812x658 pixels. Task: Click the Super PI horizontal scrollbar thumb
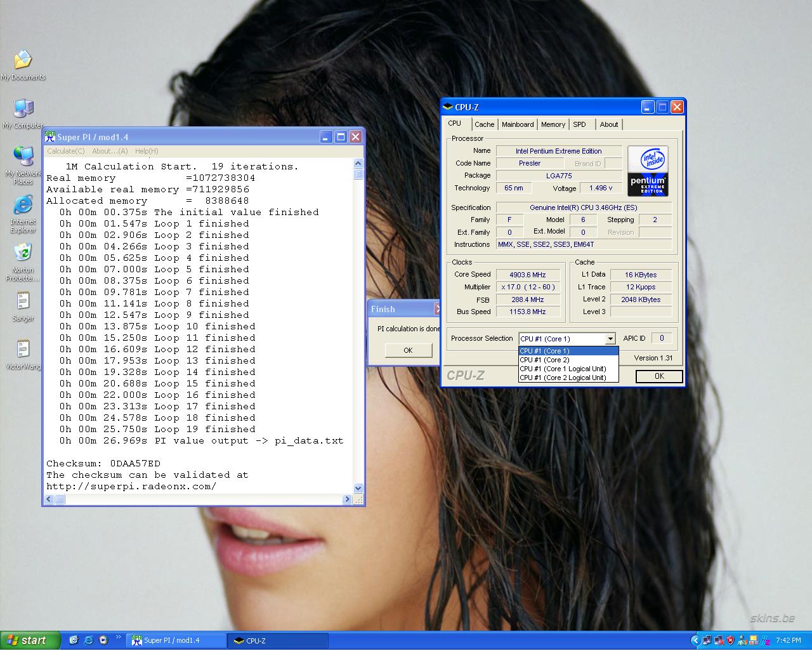(60, 499)
